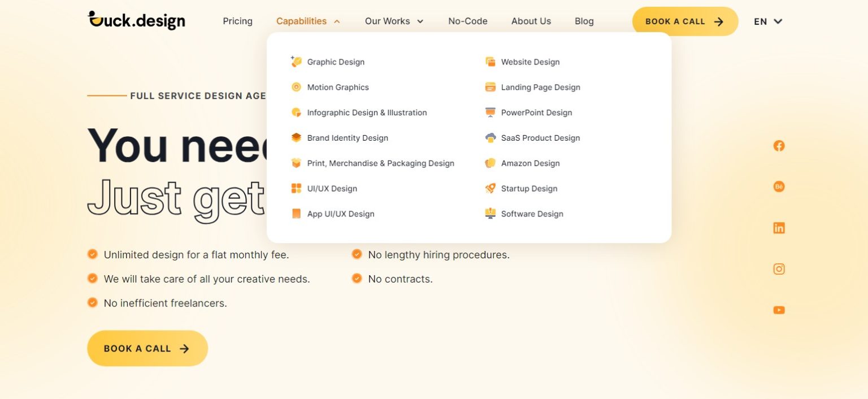This screenshot has height=399, width=868.
Task: Click the SaaS Product Design cloud icon
Action: point(491,138)
